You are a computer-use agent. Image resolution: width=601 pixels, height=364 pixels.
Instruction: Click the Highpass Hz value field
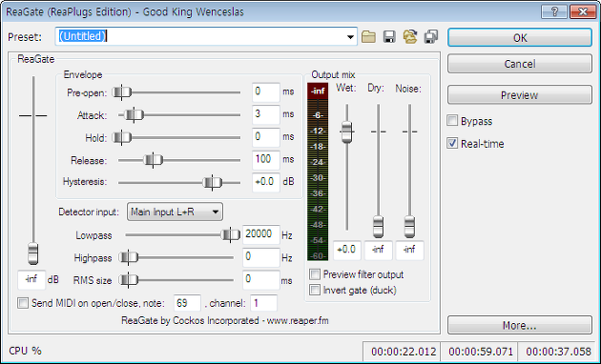click(x=261, y=257)
